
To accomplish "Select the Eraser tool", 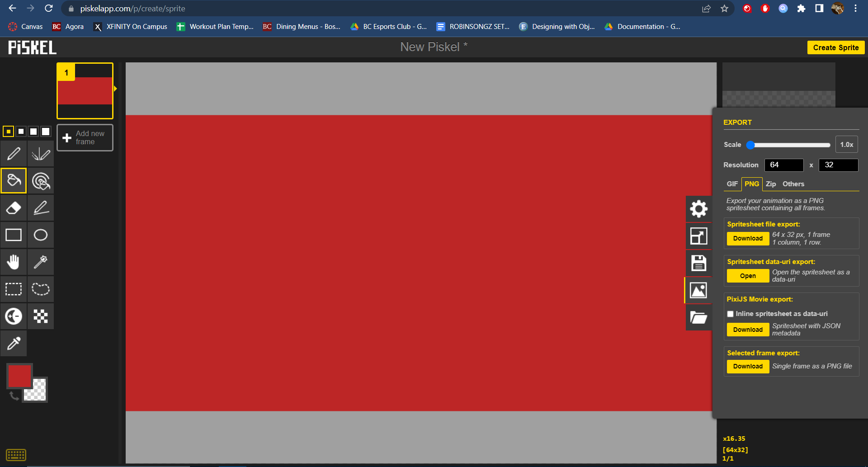I will [14, 208].
